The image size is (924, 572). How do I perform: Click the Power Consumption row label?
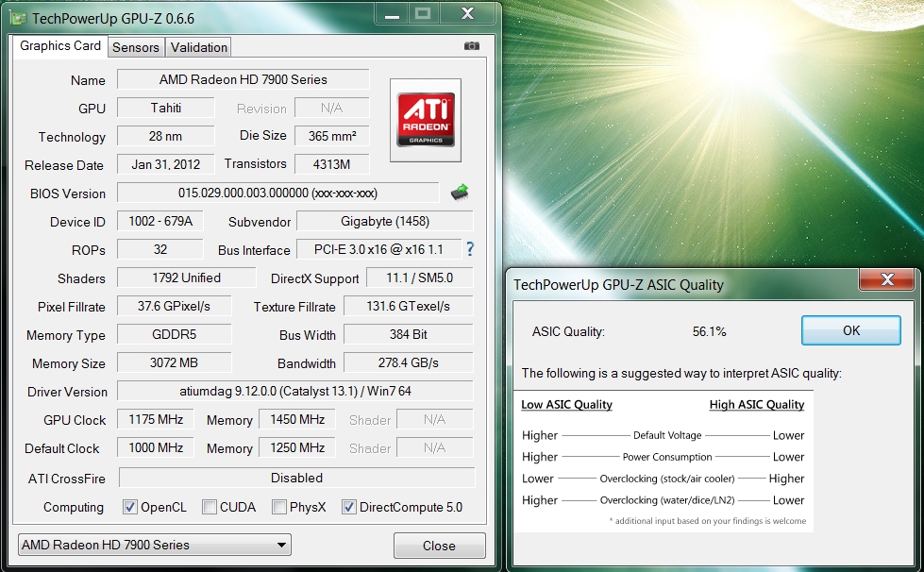click(x=667, y=457)
